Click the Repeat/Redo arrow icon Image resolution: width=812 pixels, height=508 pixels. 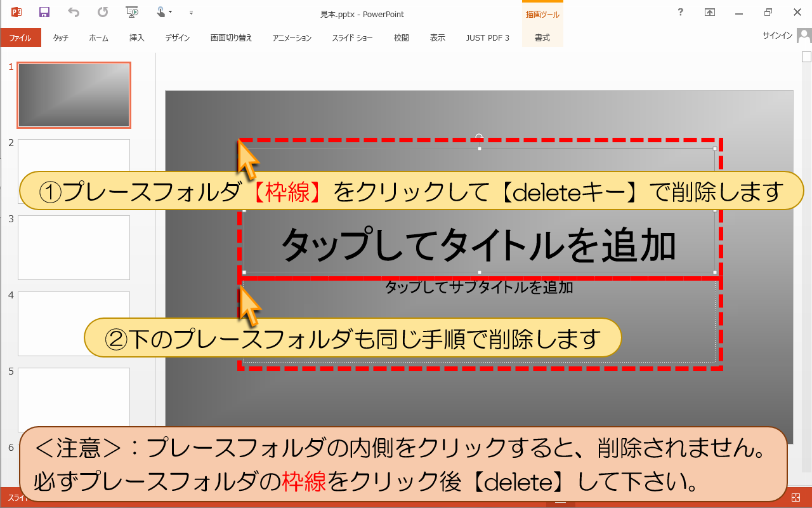pos(103,12)
